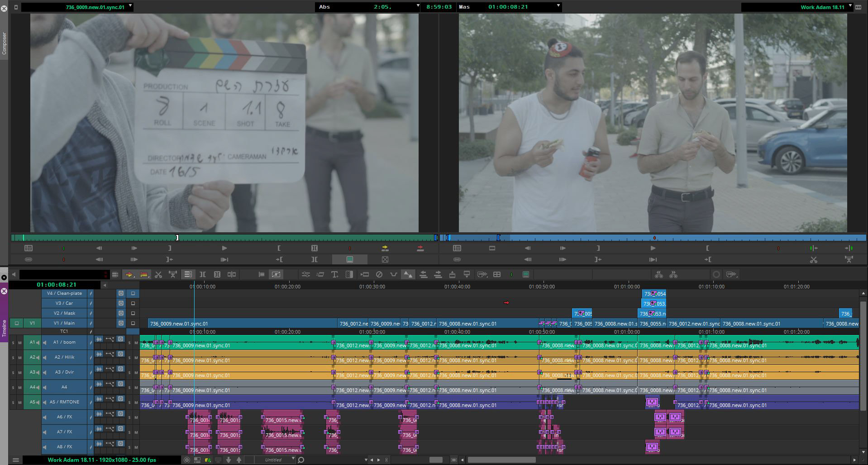Open Mas timecode display dropdown

pyautogui.click(x=558, y=6)
